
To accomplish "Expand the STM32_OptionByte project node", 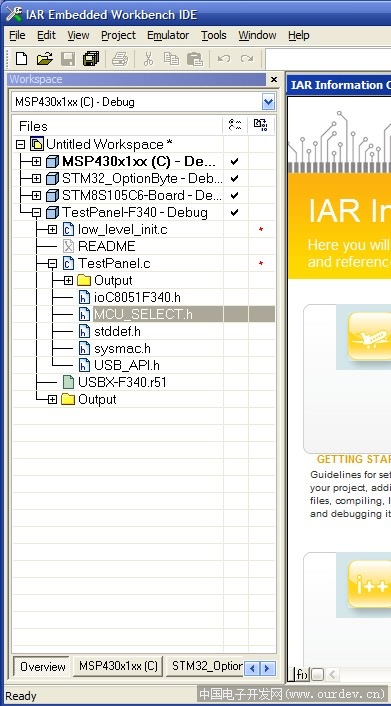I will [36, 178].
